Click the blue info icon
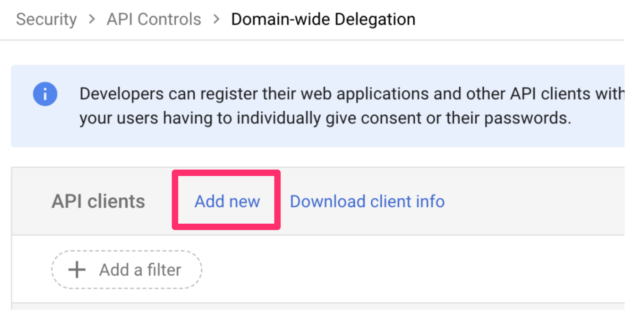This screenshot has width=644, height=318. click(x=45, y=95)
